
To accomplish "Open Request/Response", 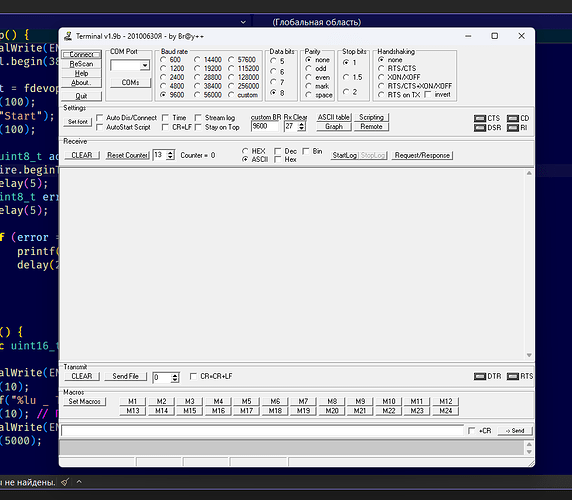I will [422, 155].
